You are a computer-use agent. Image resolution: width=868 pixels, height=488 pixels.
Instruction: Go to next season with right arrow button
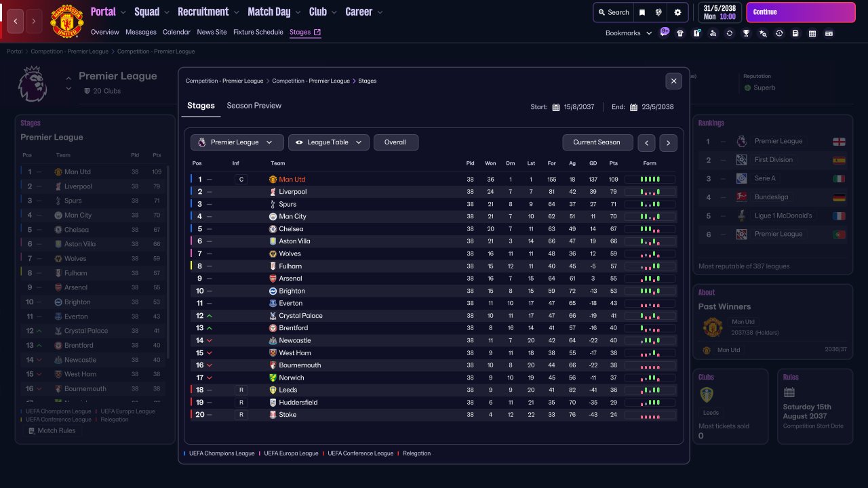coord(668,142)
